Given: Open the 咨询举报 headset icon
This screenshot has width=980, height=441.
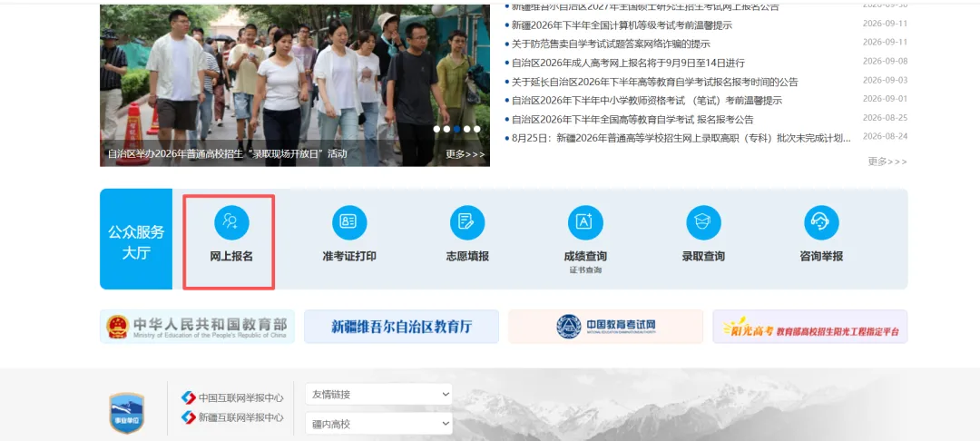Looking at the screenshot, I should coord(821,222).
